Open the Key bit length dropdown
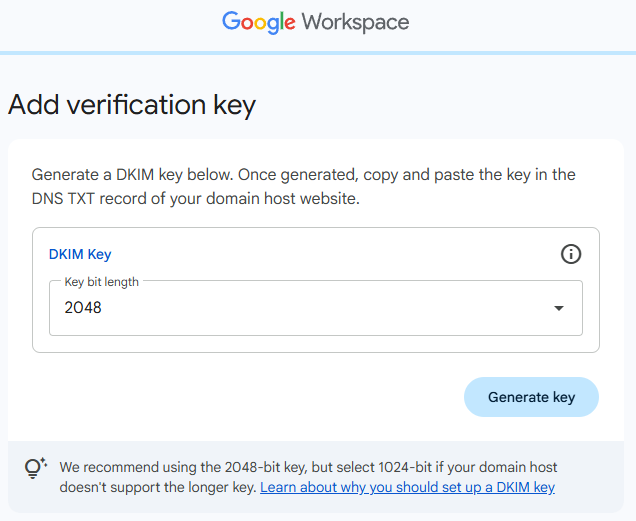Image resolution: width=636 pixels, height=521 pixels. pyautogui.click(x=316, y=308)
